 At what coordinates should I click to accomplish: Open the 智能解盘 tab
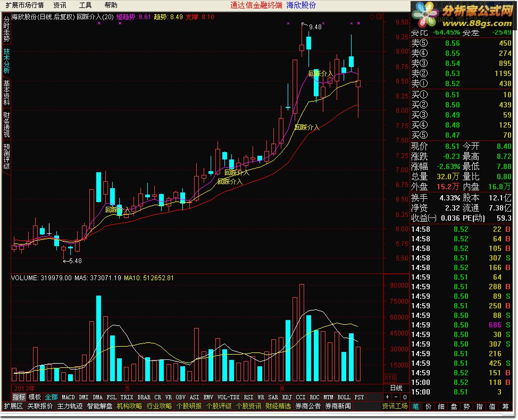click(x=100, y=406)
